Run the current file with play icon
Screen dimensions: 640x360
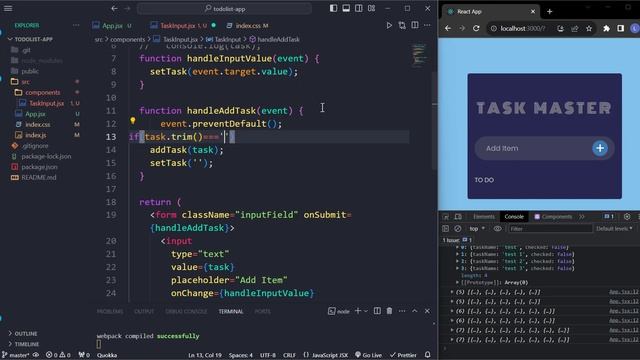389,25
